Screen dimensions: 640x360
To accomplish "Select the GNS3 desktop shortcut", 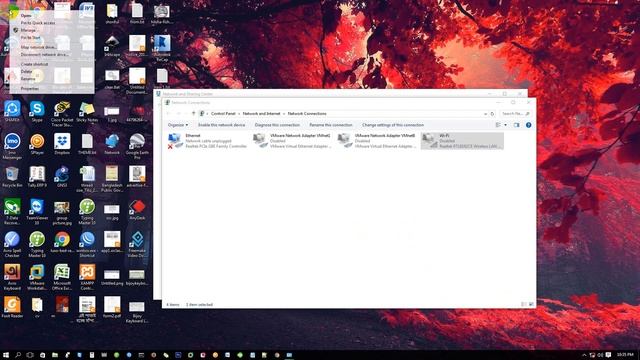I will (62, 177).
